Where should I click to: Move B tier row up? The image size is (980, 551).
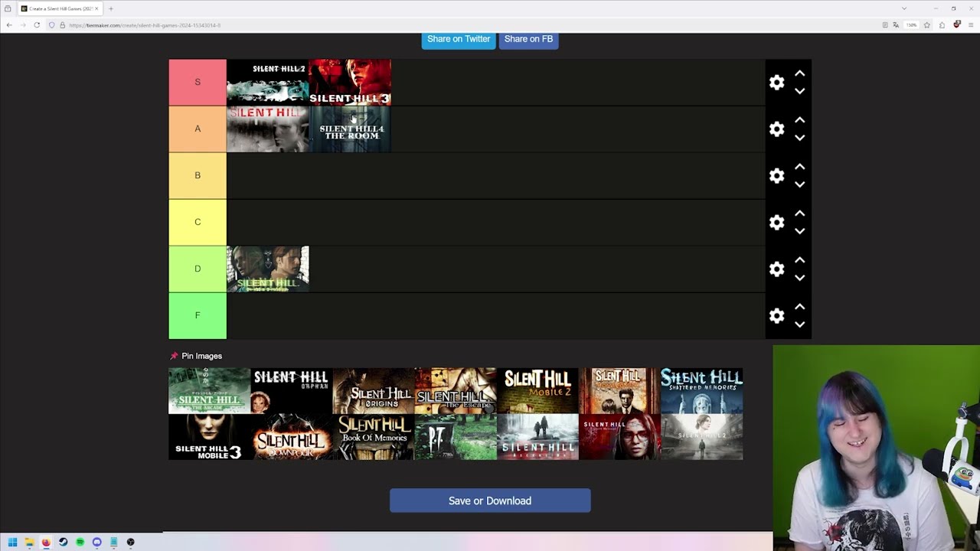[x=799, y=167]
